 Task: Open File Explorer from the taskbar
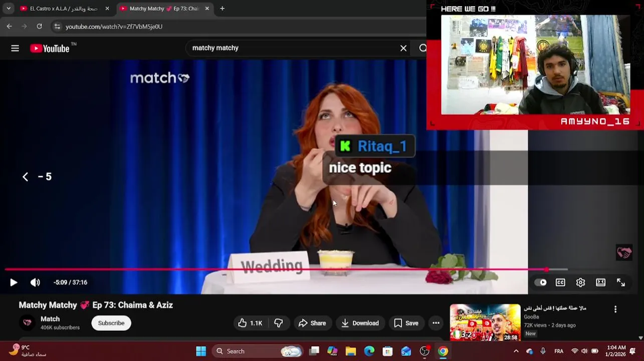pyautogui.click(x=351, y=351)
